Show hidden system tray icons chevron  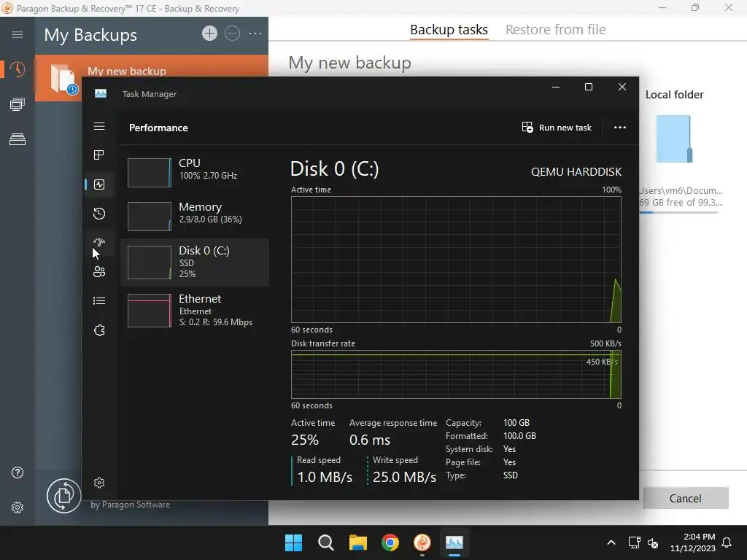coord(611,542)
